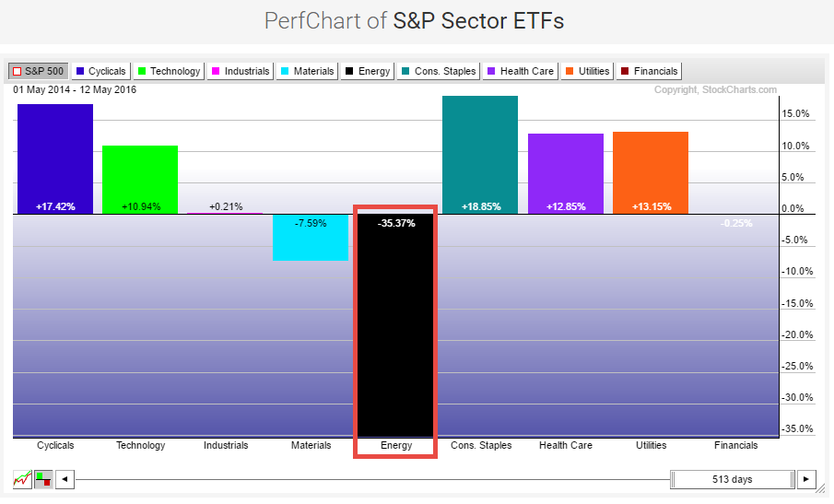Toggle the Energy sector legend button
The image size is (834, 504).
[x=367, y=71]
